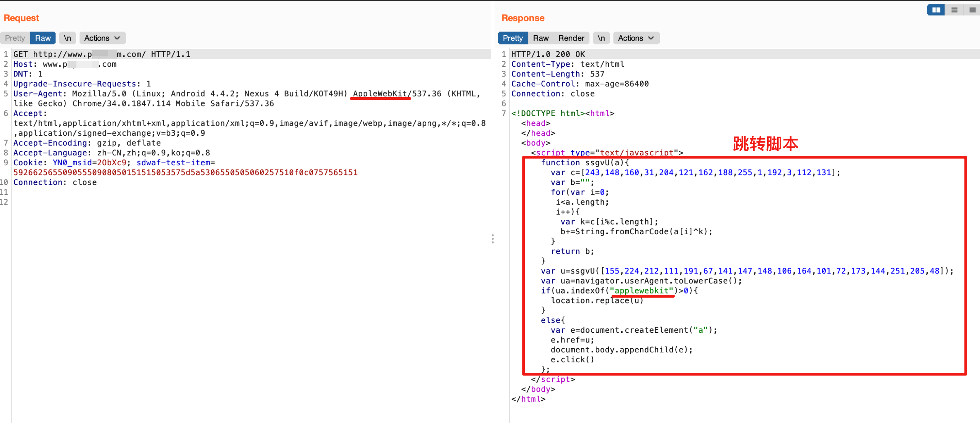Click the sdwaf-test-item cookie value
Image resolution: width=980 pixels, height=423 pixels.
click(x=185, y=173)
